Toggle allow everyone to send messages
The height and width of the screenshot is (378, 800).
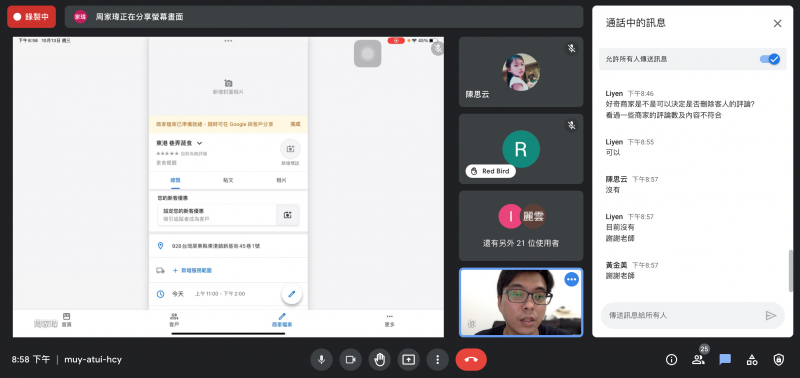coord(769,59)
